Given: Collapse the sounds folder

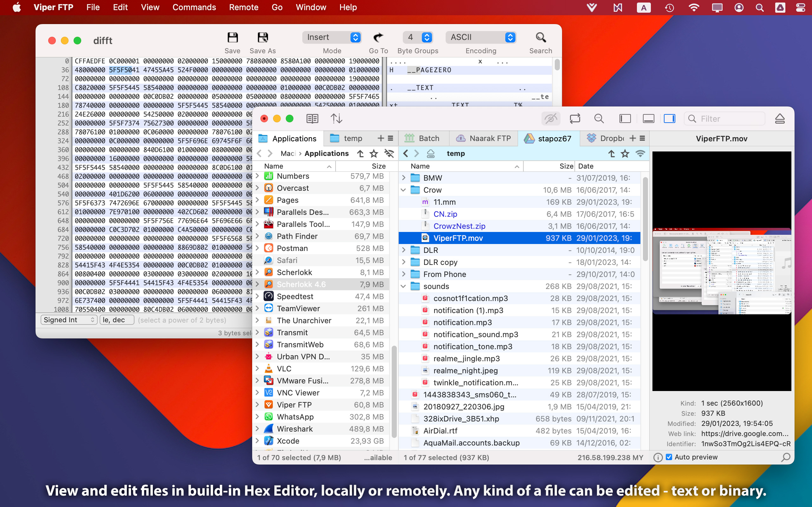Looking at the screenshot, I should click(x=404, y=286).
